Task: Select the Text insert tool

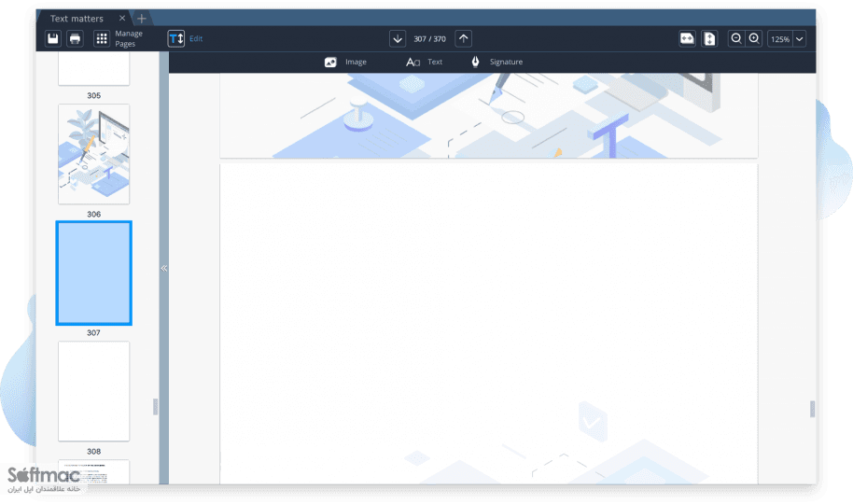Action: (424, 62)
